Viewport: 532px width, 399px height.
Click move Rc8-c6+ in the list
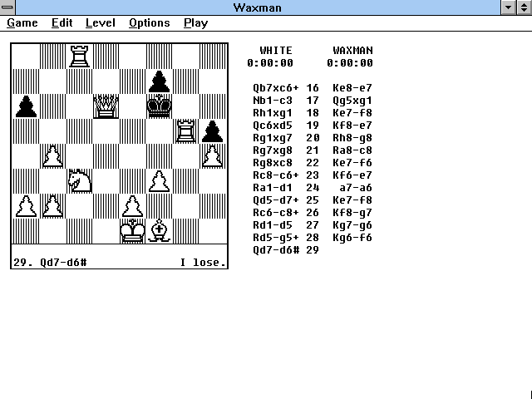[x=276, y=175]
